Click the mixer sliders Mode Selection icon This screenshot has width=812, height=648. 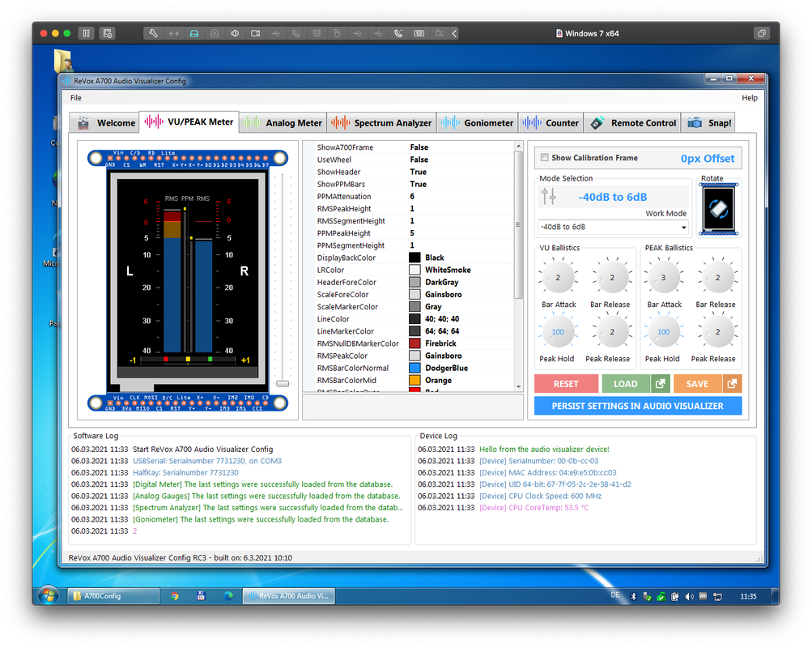(x=548, y=197)
